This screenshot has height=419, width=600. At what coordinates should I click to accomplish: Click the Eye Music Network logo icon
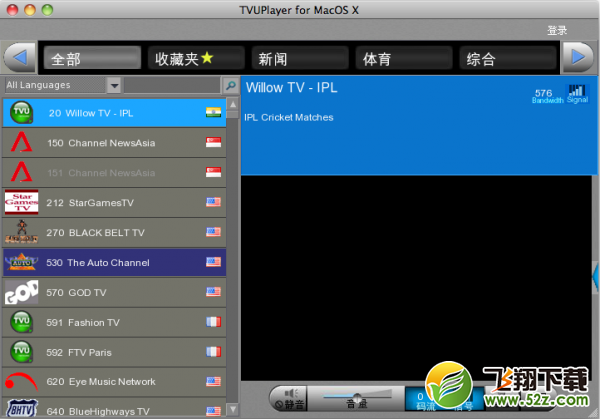coord(21,382)
